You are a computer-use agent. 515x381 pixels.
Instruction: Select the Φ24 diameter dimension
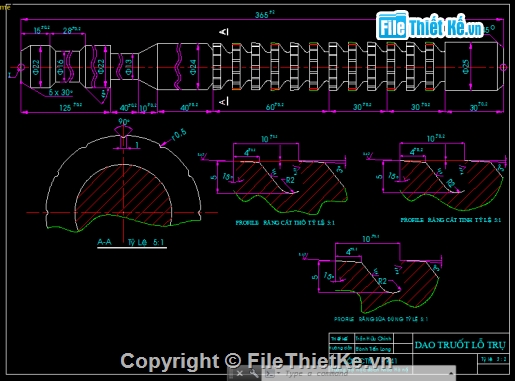point(193,67)
